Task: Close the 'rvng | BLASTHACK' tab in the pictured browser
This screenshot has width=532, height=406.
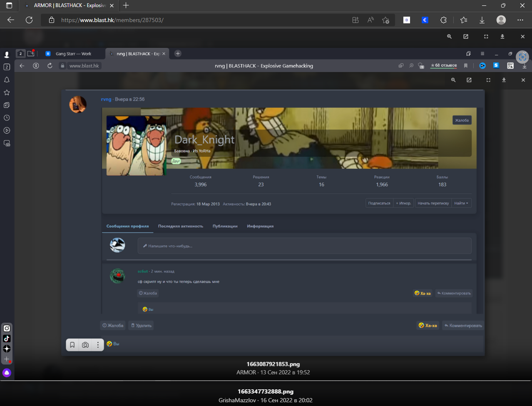Action: point(164,54)
